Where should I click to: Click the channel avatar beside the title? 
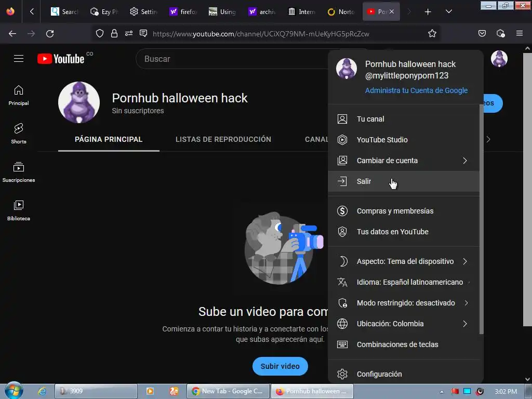click(79, 102)
